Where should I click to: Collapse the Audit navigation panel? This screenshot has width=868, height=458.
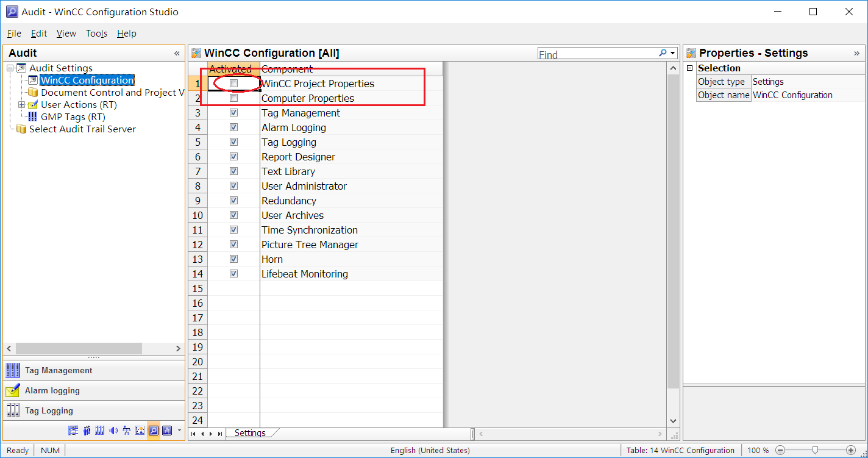[x=177, y=53]
